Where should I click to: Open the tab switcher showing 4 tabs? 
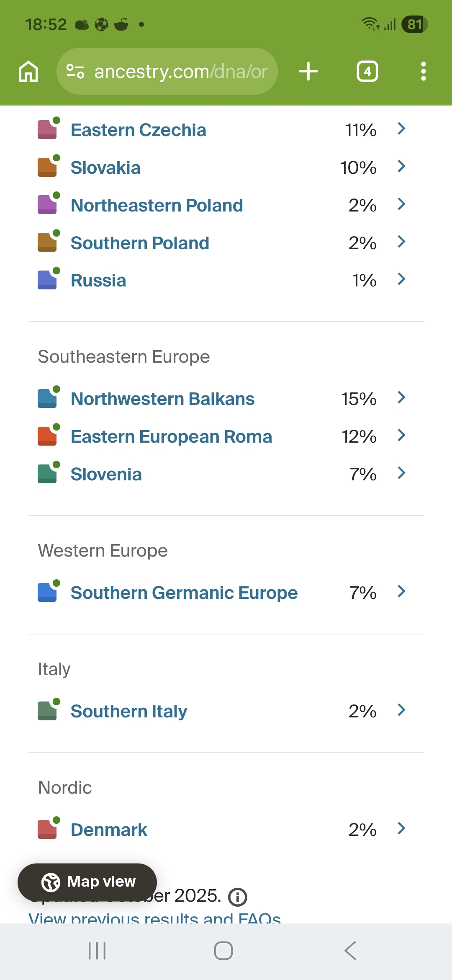pyautogui.click(x=367, y=71)
